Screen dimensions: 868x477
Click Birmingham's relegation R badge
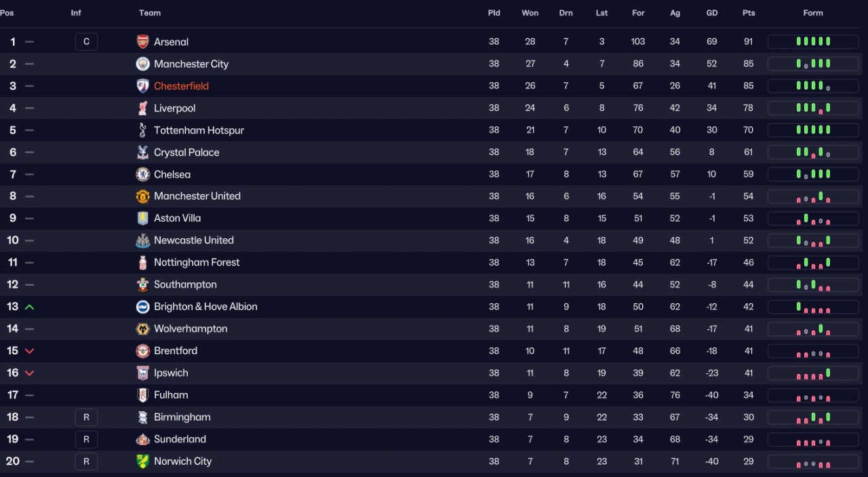[x=86, y=417]
